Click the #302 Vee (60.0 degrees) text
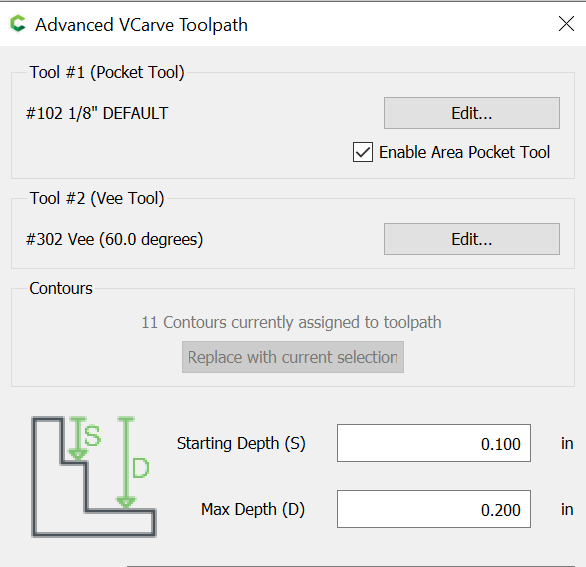The image size is (586, 567). (114, 239)
